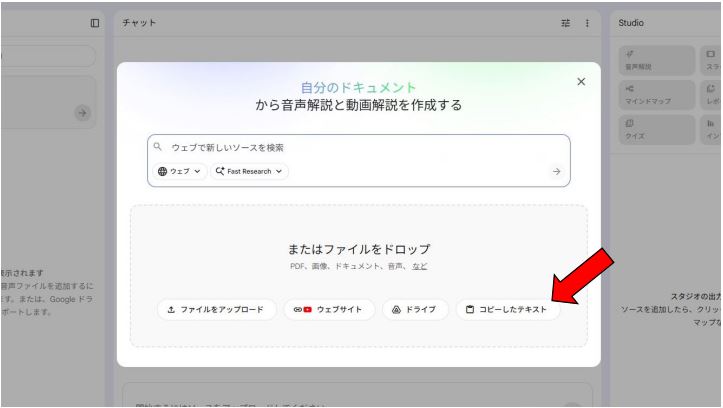Collapse the sources panel with sidebar icon
Viewport: 723px width, 408px height.
[x=95, y=23]
